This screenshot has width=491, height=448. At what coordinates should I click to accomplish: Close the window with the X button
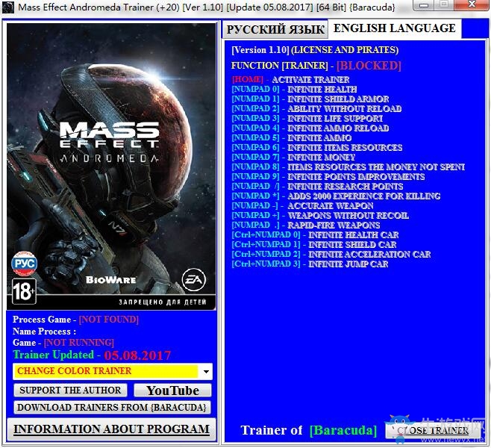coord(472,4)
